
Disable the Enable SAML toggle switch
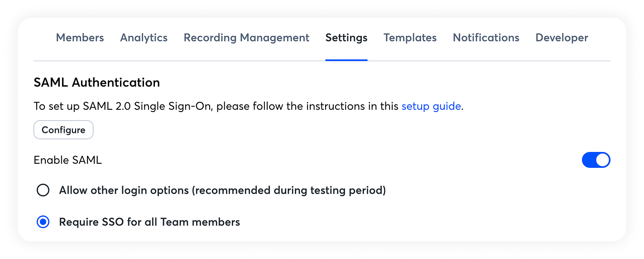[x=596, y=160]
